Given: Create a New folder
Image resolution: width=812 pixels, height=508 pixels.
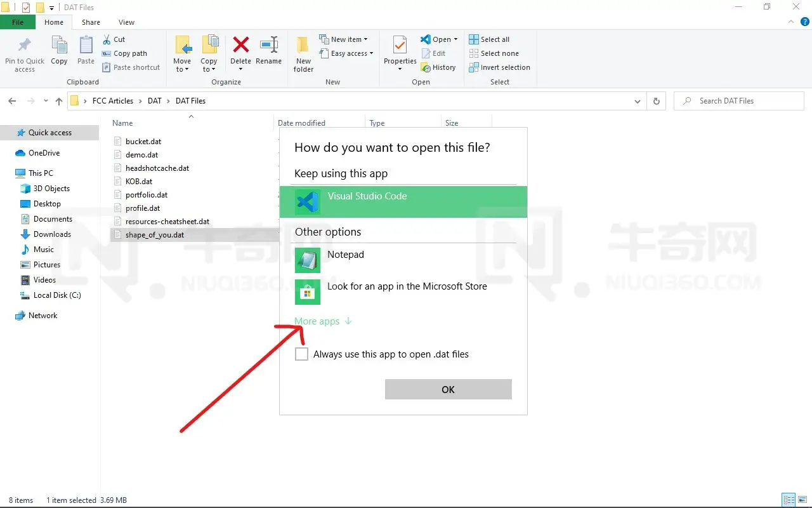Looking at the screenshot, I should [303, 54].
